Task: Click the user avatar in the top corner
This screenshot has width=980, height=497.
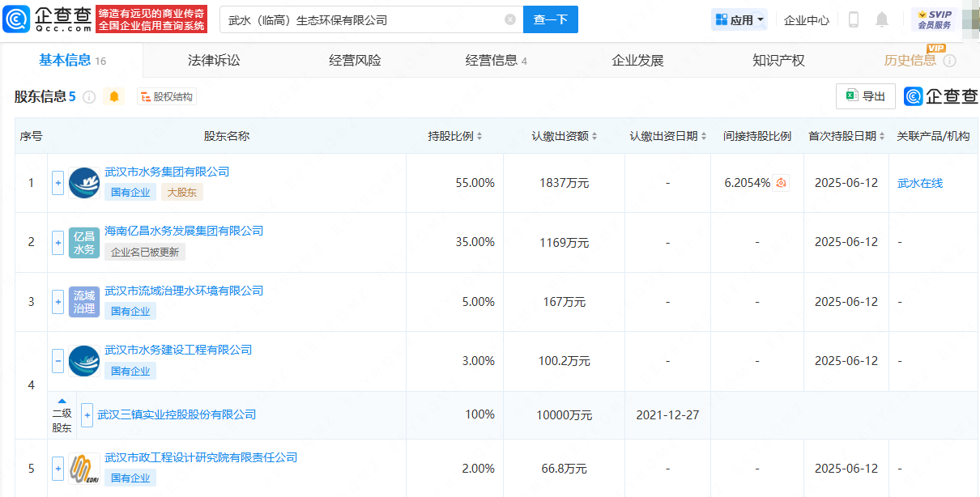Action: 971,19
